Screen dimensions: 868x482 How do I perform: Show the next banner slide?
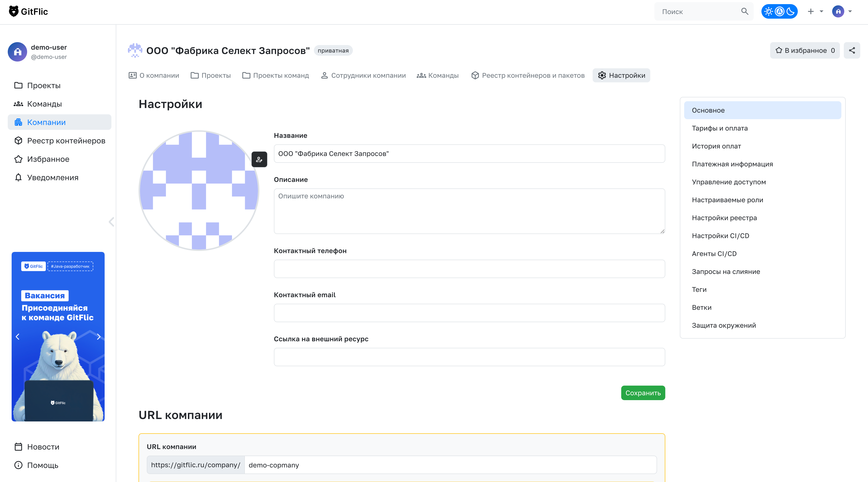coord(98,337)
